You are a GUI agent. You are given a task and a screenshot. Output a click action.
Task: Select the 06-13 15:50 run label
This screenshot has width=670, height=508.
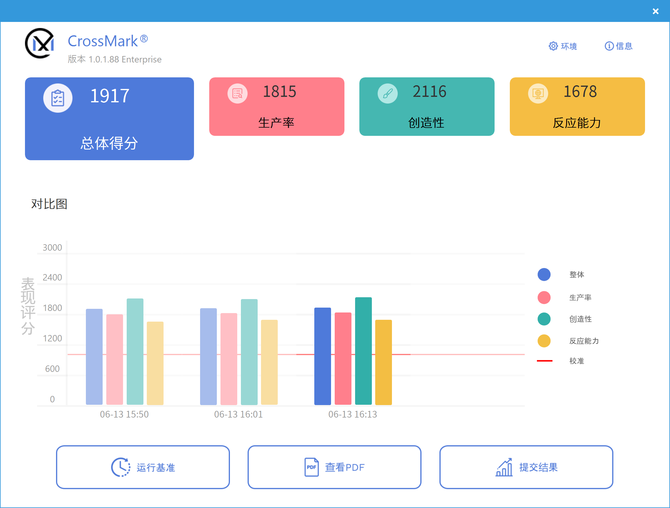[124, 414]
